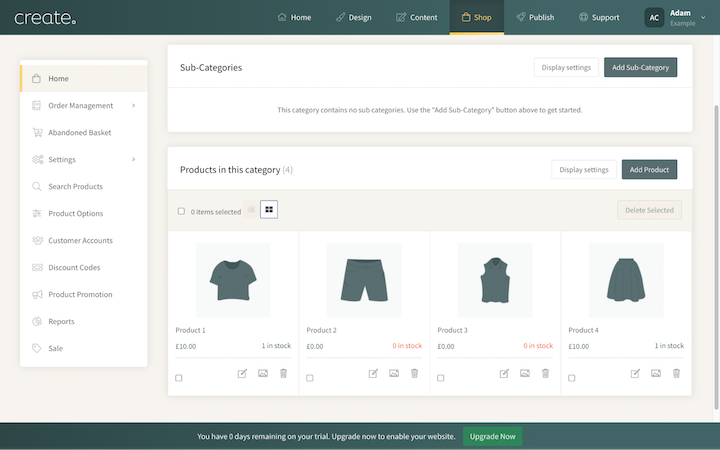Click the Product 3 name
This screenshot has width=720, height=450.
point(452,330)
